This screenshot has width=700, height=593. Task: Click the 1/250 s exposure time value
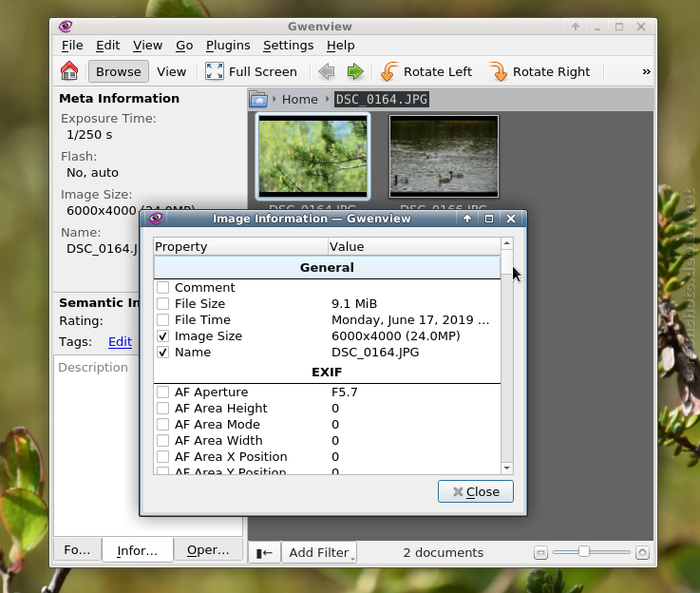(x=89, y=135)
